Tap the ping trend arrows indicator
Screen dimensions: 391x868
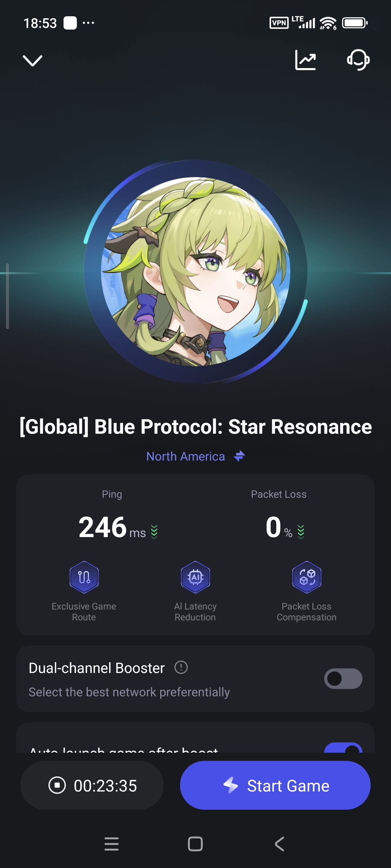(154, 532)
